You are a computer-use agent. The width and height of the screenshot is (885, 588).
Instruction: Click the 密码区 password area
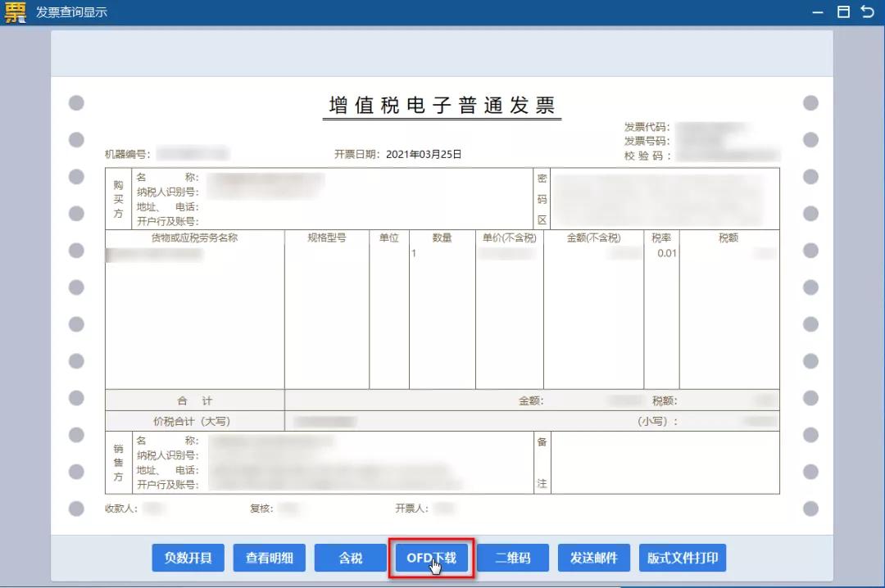[x=664, y=197]
